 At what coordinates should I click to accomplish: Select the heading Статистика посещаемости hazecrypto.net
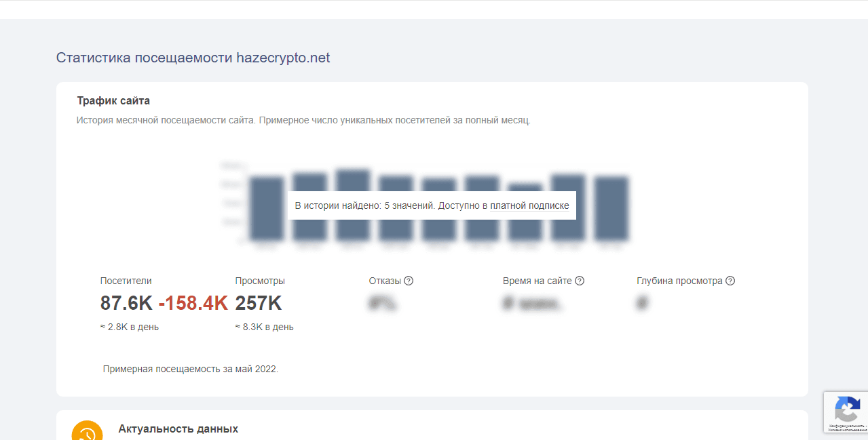[193, 58]
